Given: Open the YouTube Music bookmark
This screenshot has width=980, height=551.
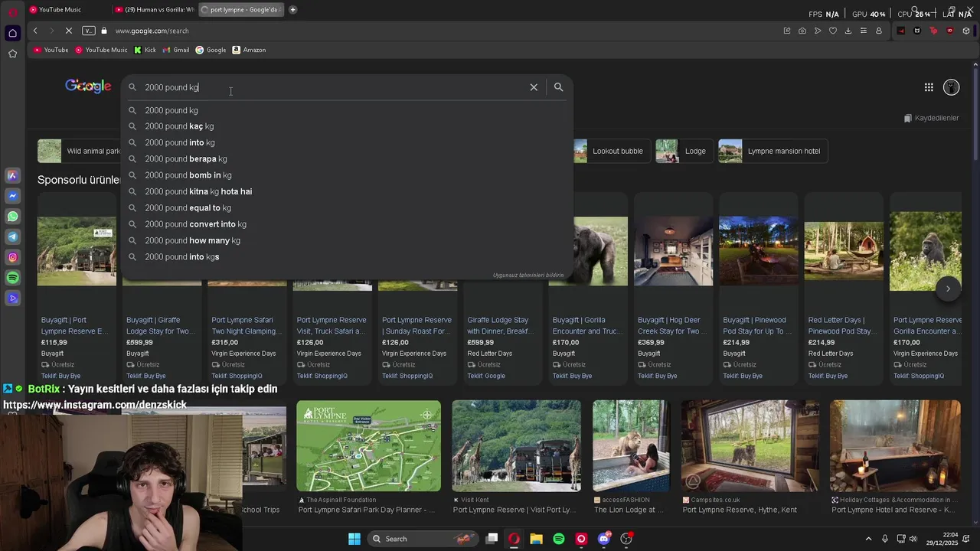Looking at the screenshot, I should [x=101, y=50].
